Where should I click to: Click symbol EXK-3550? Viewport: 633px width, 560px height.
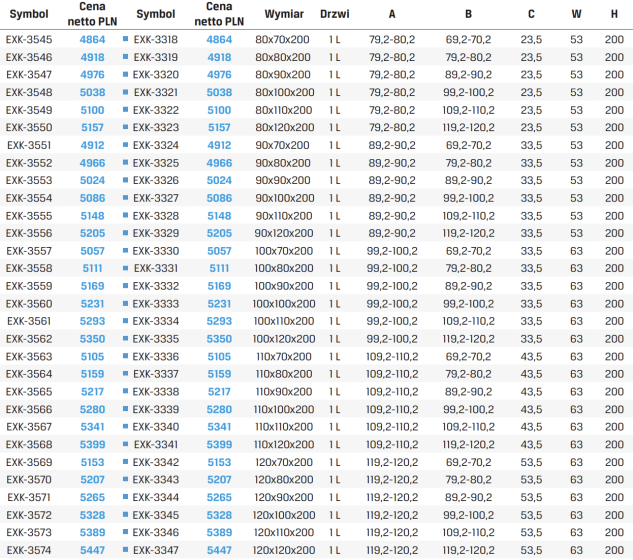[29, 128]
